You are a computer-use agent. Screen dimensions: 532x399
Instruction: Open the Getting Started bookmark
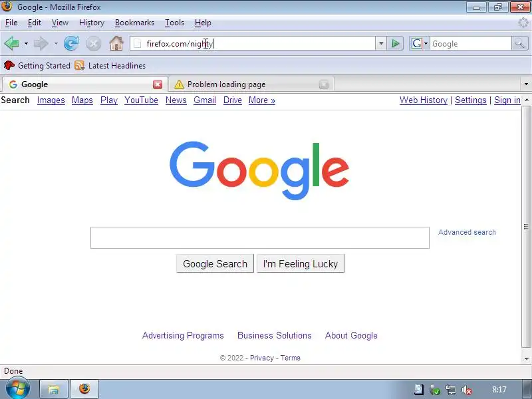37,65
